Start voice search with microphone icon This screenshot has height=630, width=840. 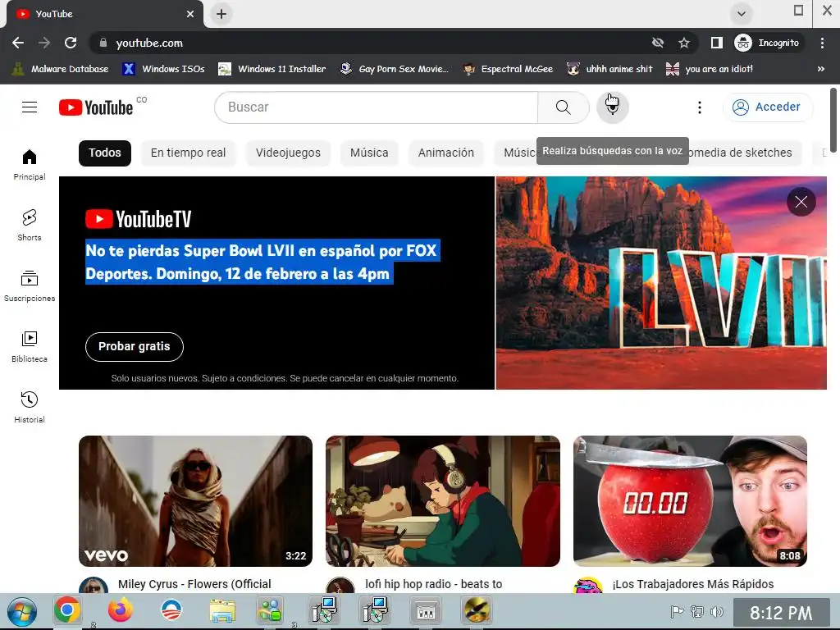pos(612,107)
